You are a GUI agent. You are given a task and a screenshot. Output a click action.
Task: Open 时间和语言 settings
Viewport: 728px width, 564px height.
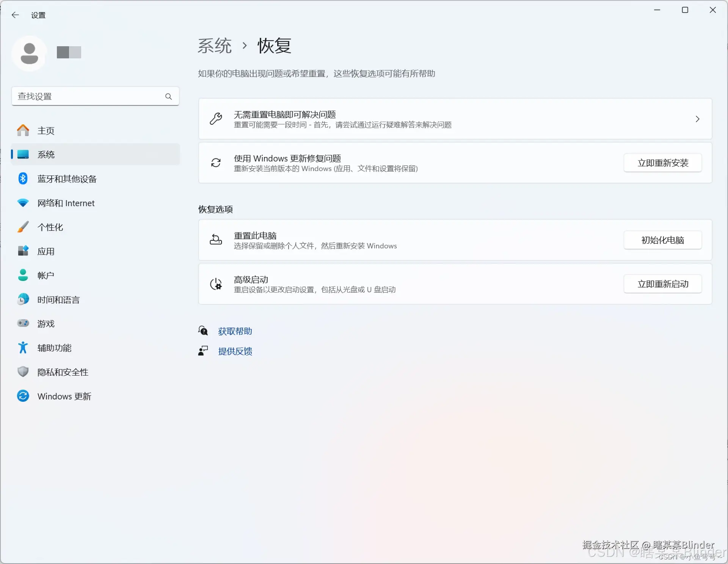58,300
